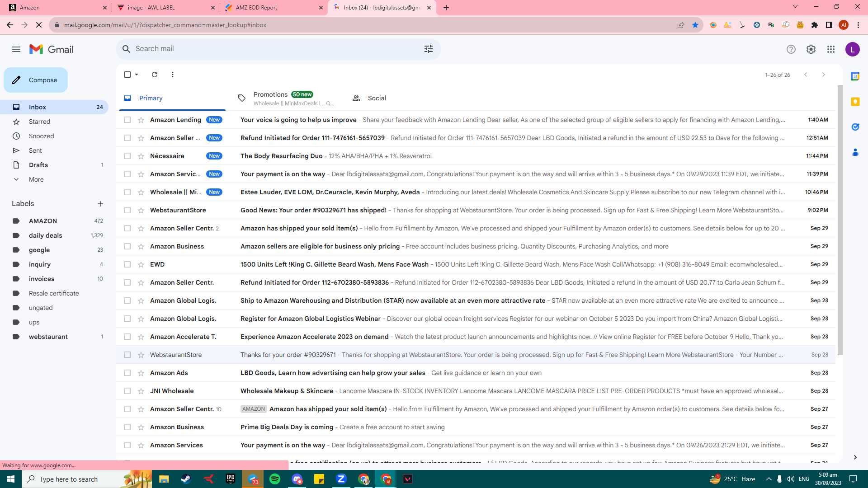The height and width of the screenshot is (488, 868).
Task: Star the Amazon Lending email
Action: pyautogui.click(x=141, y=120)
